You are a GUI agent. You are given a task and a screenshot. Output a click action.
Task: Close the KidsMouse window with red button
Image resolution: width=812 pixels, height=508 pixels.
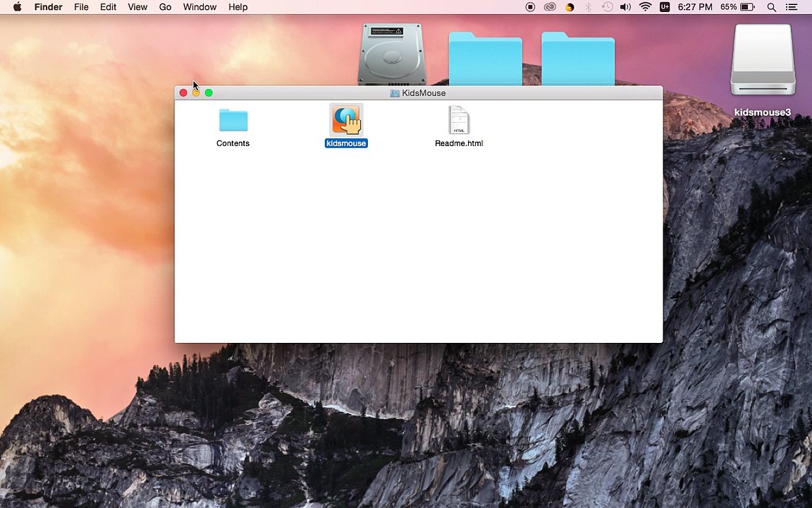point(183,93)
